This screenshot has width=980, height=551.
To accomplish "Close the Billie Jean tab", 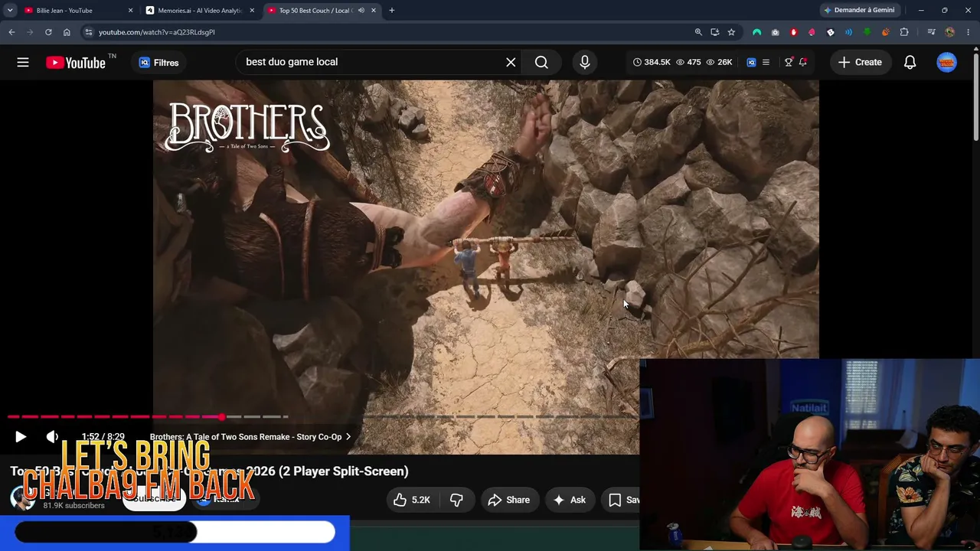I will click(130, 10).
